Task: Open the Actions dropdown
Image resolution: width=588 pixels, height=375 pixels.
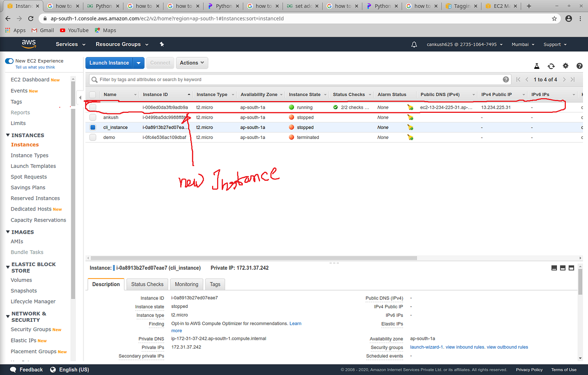Action: pyautogui.click(x=192, y=63)
